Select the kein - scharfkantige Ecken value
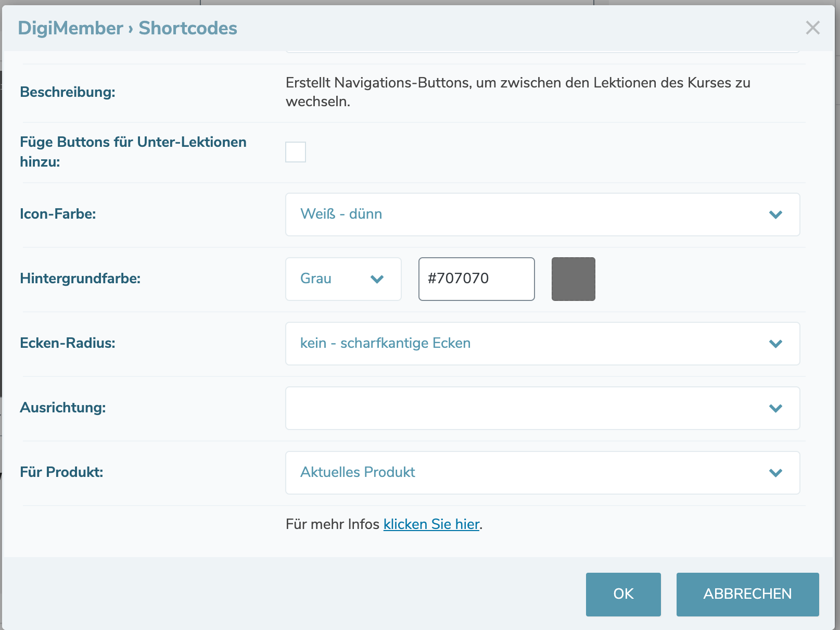This screenshot has height=630, width=840. coord(385,343)
